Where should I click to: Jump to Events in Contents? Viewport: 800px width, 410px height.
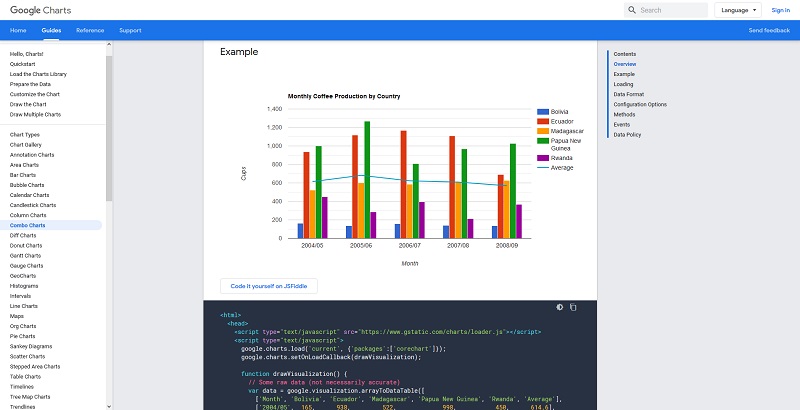621,124
